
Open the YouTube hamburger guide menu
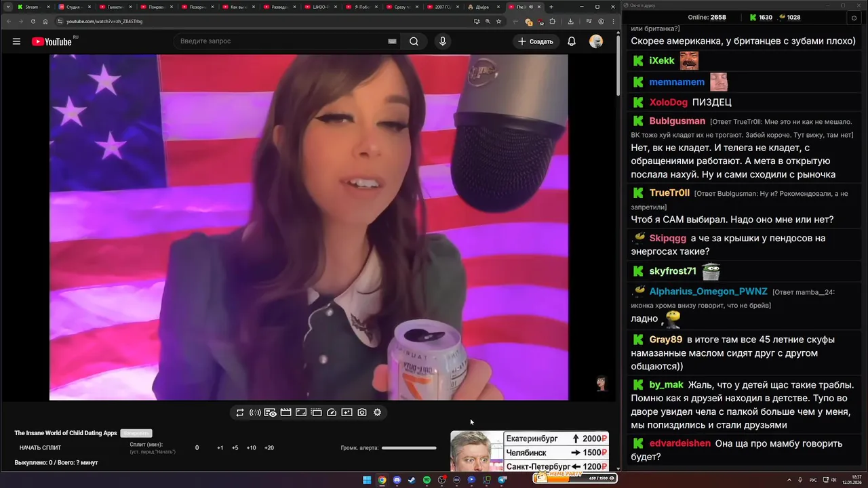point(16,41)
